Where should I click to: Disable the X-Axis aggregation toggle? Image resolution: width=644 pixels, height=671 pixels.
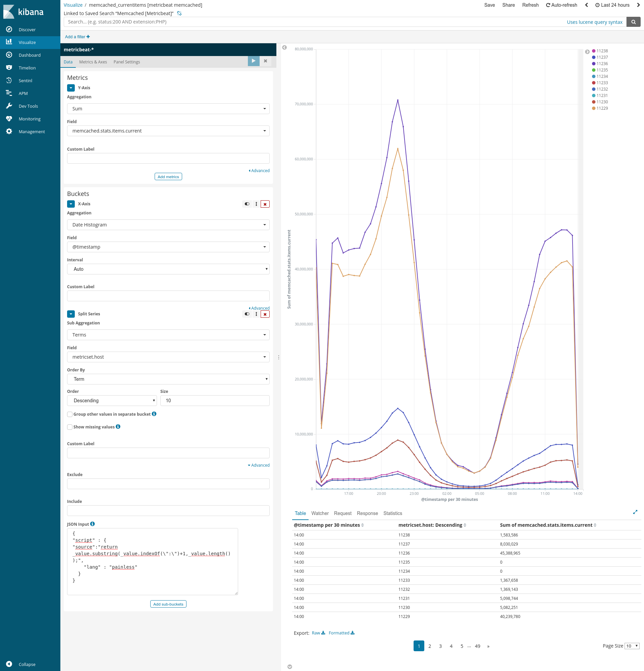tap(247, 204)
